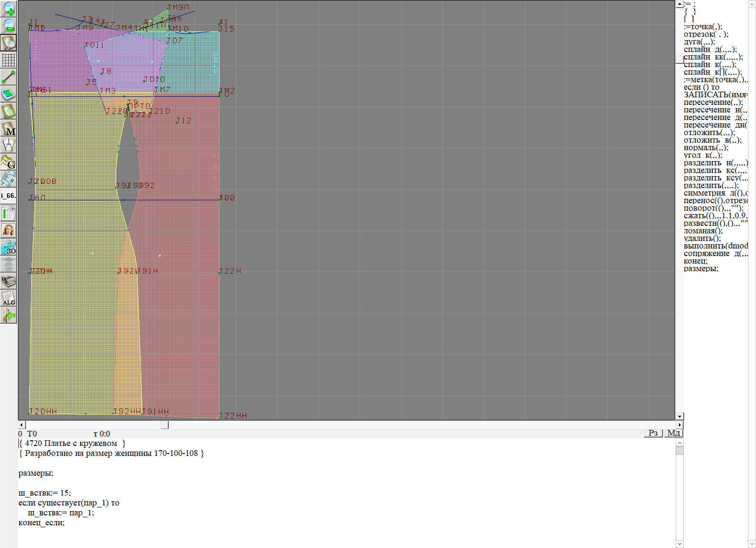Click the zoom out magnifier icon
The image size is (756, 548).
point(9,26)
